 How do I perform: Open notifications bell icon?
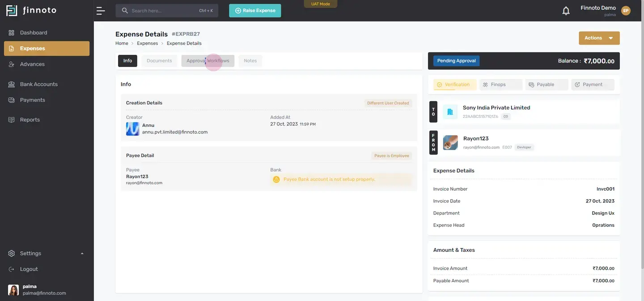point(566,11)
